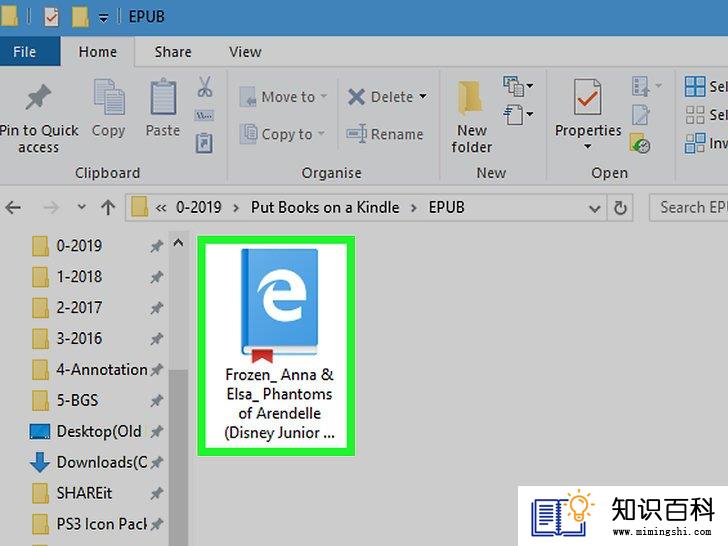Viewport: 728px width, 546px height.
Task: Click the New folder icon
Action: click(x=470, y=98)
